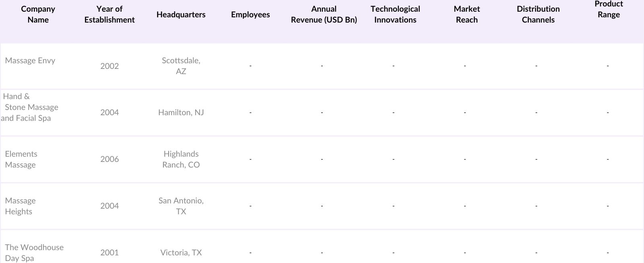This screenshot has height=263, width=644.
Task: Click establishment year 2002 for Massage Envy
Action: coord(109,66)
